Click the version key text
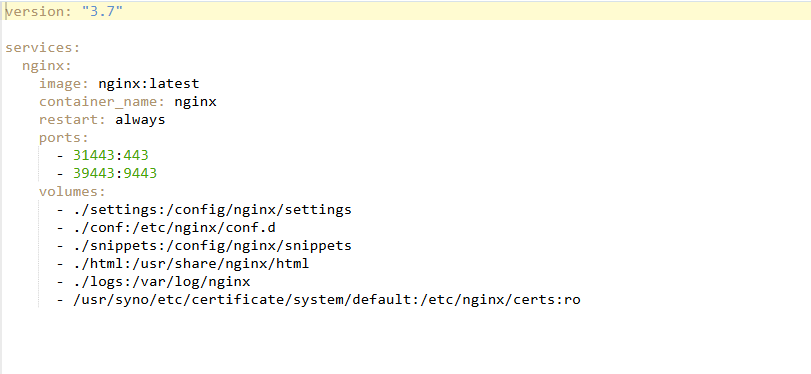Image resolution: width=811 pixels, height=374 pixels. point(35,11)
